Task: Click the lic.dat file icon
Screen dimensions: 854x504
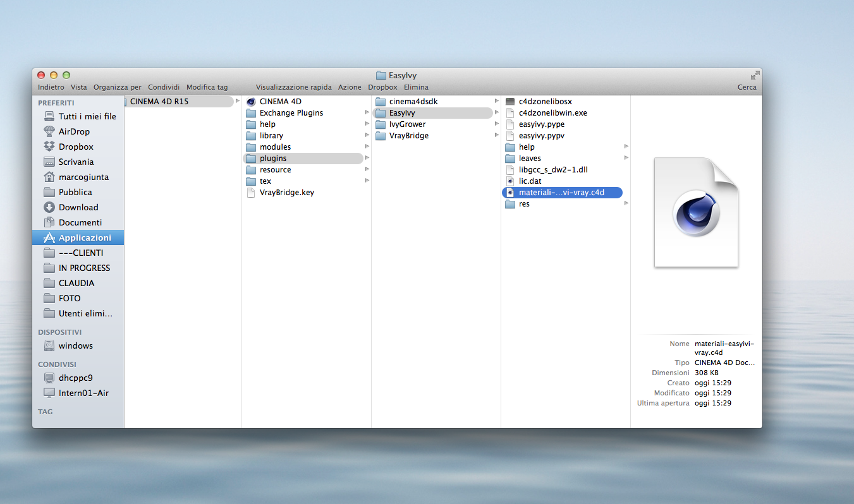Action: coord(511,181)
